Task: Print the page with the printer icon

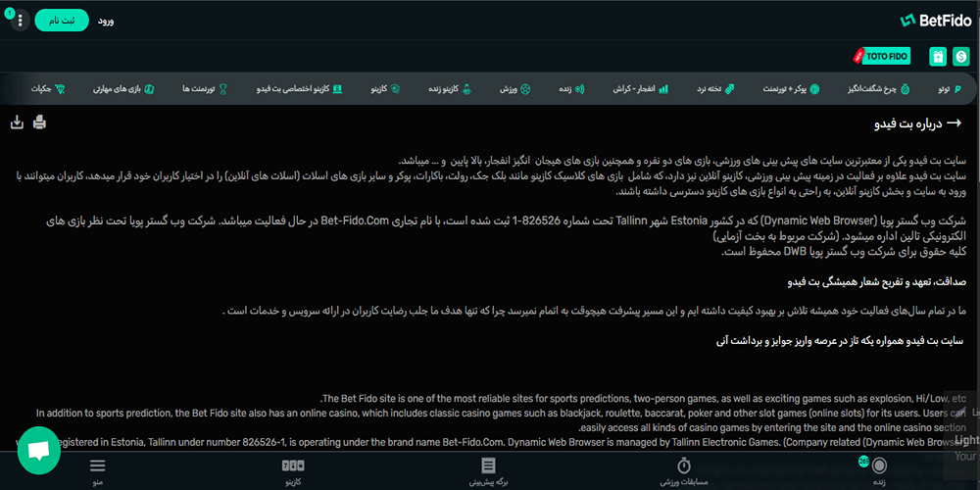Action: [x=39, y=122]
